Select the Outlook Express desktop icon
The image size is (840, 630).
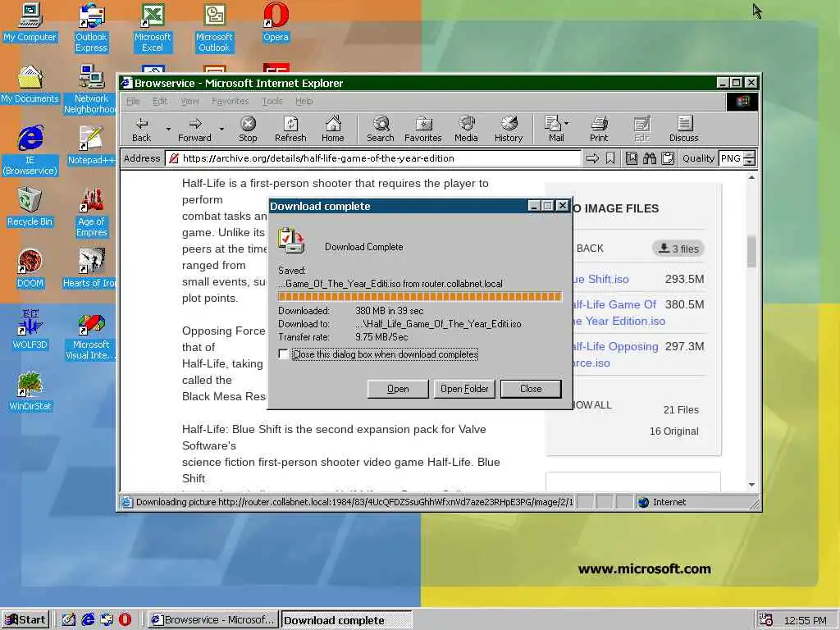click(x=91, y=28)
